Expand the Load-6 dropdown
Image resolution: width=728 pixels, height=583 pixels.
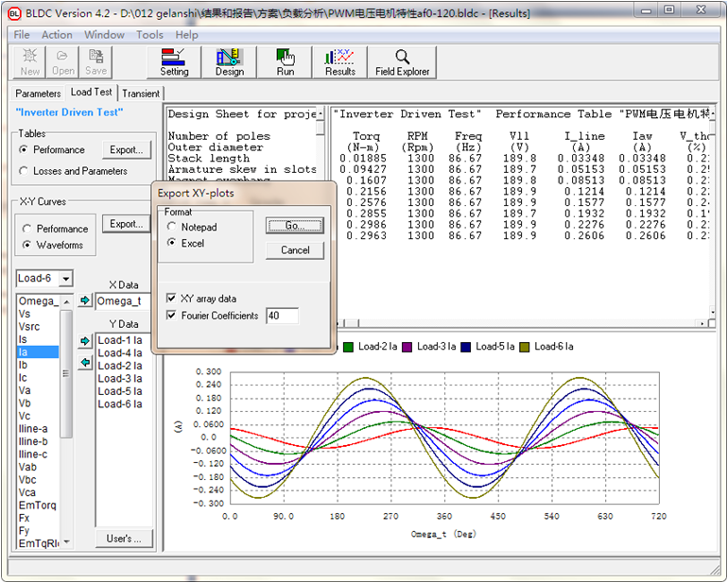pyautogui.click(x=65, y=279)
